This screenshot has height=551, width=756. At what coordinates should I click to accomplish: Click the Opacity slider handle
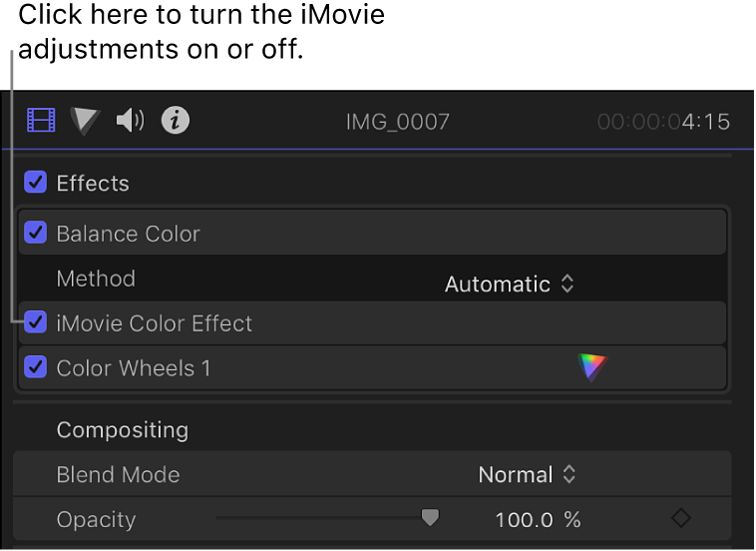point(430,517)
